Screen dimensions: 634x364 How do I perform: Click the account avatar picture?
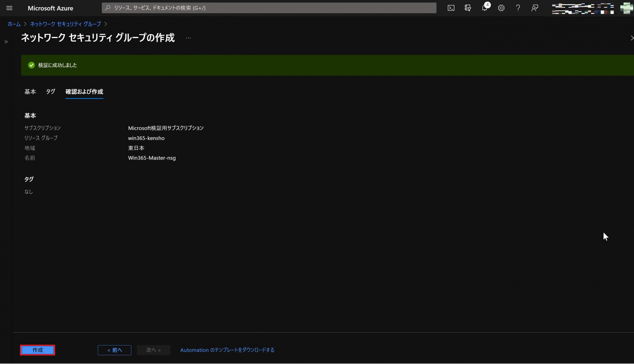click(x=626, y=8)
